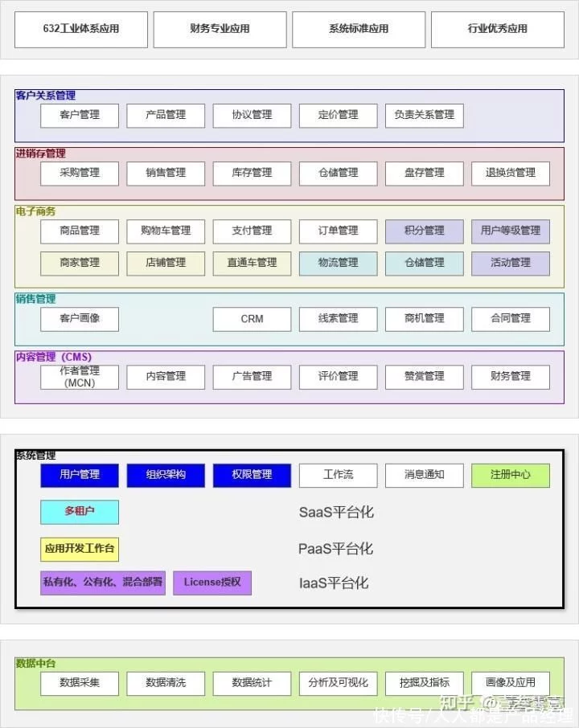Select the 支付管理 box
579x728 pixels.
(x=252, y=231)
